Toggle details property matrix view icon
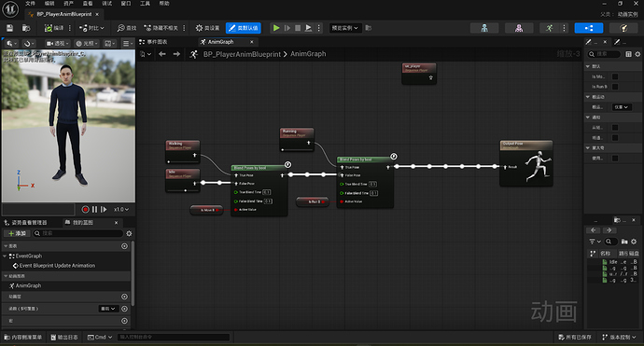Viewport: 644px width, 346px height. pyautogui.click(x=628, y=54)
